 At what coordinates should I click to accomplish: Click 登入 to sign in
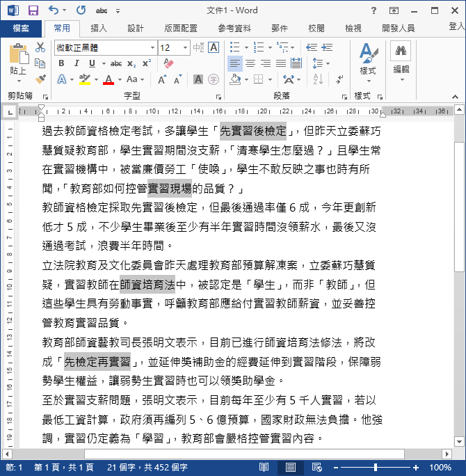456,26
